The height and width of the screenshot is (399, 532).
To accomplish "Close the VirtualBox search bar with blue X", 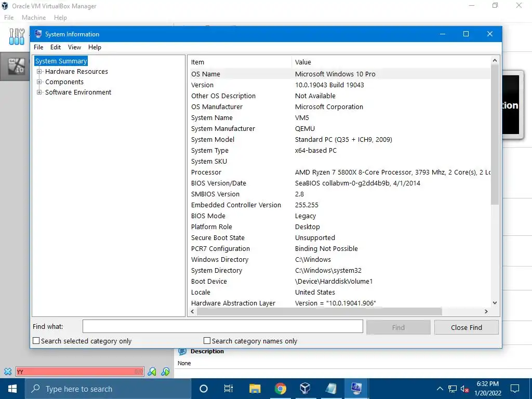I will pyautogui.click(x=8, y=371).
